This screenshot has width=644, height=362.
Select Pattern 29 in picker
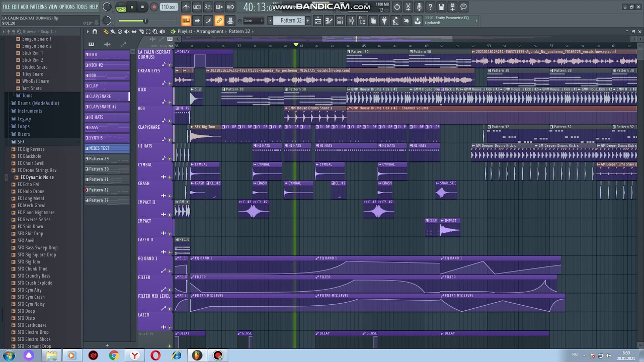(107, 159)
